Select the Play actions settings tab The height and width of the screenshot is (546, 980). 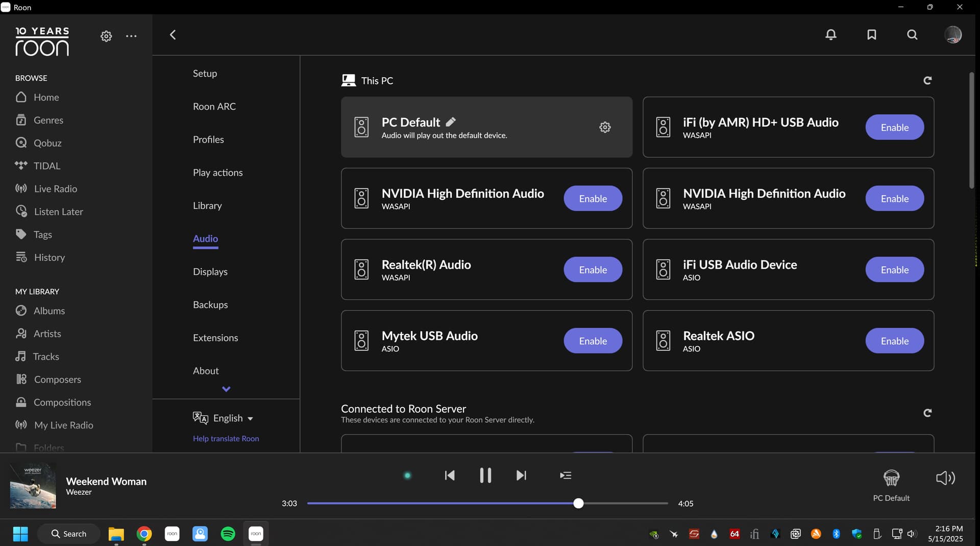217,173
